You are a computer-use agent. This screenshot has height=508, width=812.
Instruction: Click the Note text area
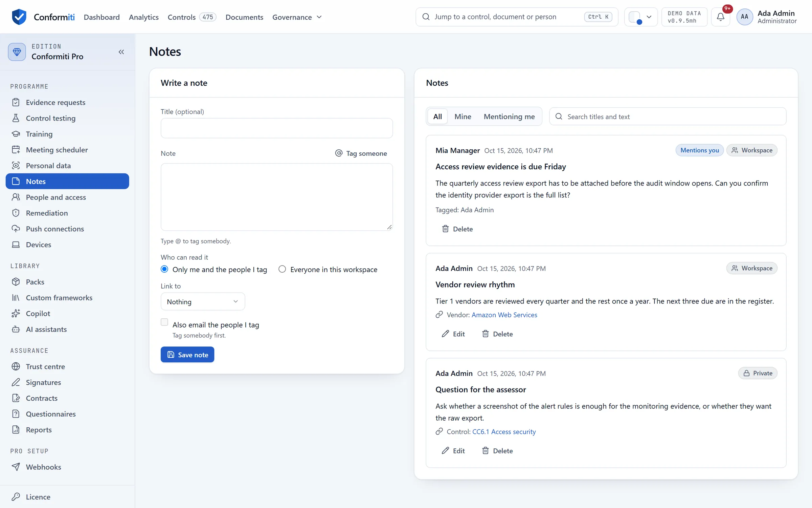tap(277, 197)
